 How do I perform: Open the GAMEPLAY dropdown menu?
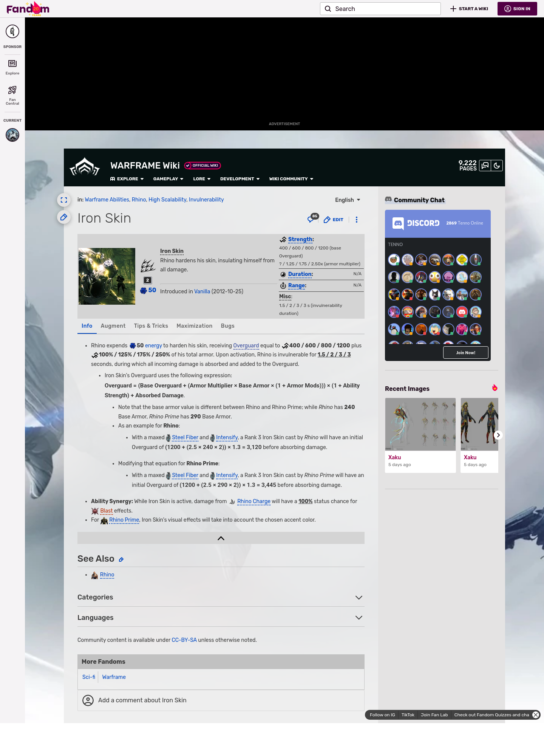tap(168, 179)
